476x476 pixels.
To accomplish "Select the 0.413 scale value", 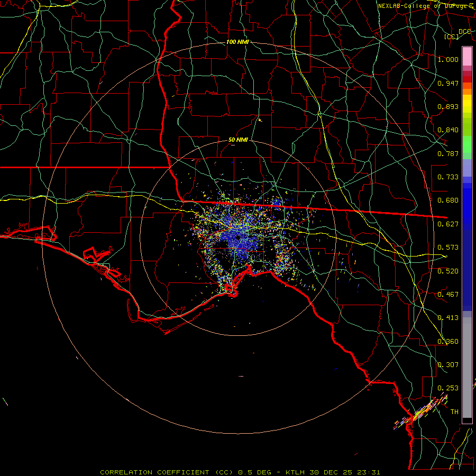I will [x=448, y=317].
